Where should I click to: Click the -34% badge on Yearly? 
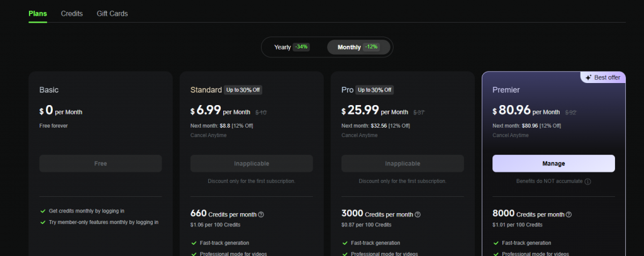301,47
